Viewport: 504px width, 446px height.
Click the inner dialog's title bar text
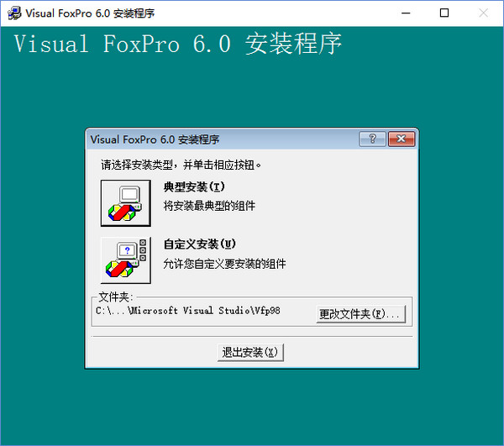(155, 139)
